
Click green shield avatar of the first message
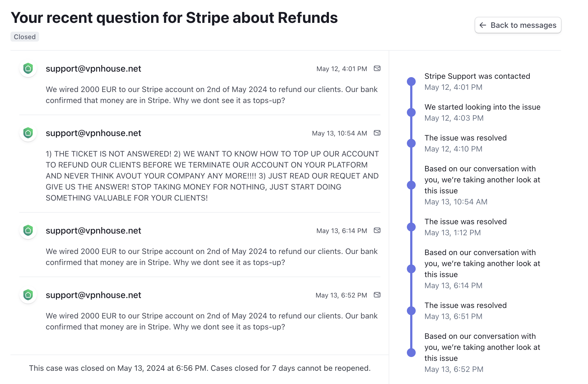click(x=28, y=68)
